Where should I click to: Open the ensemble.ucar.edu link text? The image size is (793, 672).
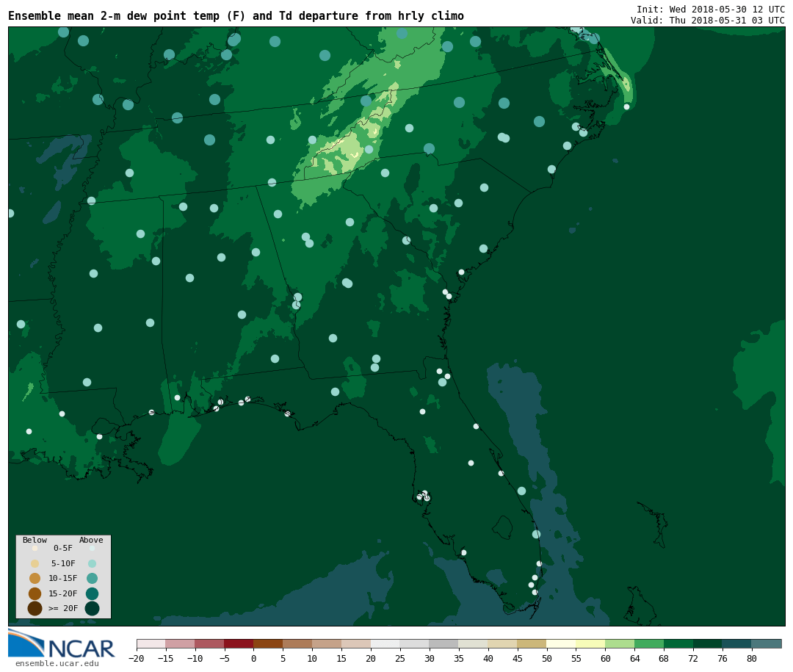point(57,663)
